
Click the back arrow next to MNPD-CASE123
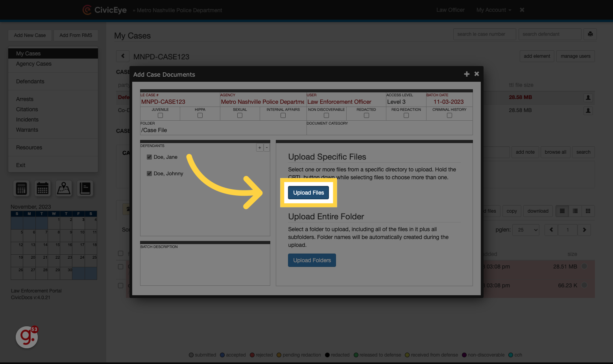123,56
